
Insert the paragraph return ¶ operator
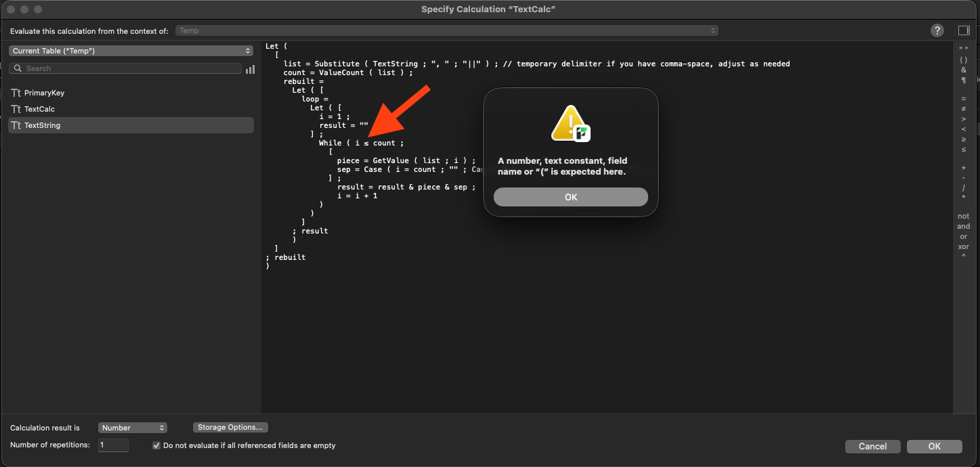point(963,81)
